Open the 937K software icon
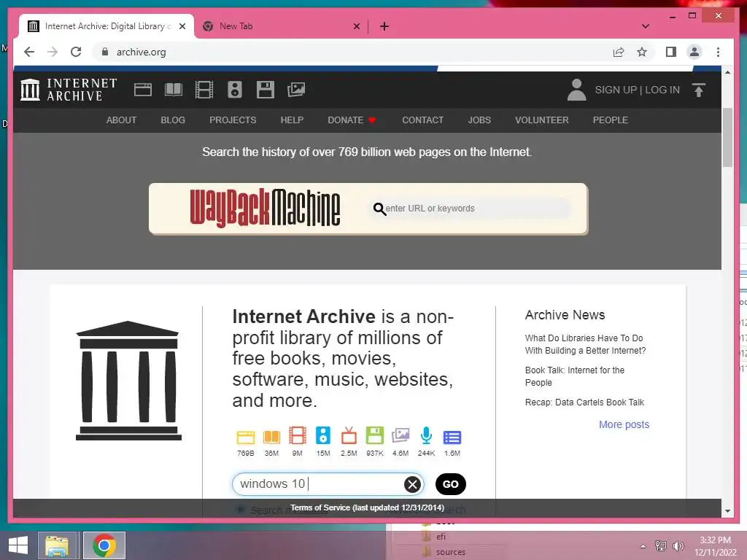Image resolution: width=747 pixels, height=560 pixels. [375, 436]
